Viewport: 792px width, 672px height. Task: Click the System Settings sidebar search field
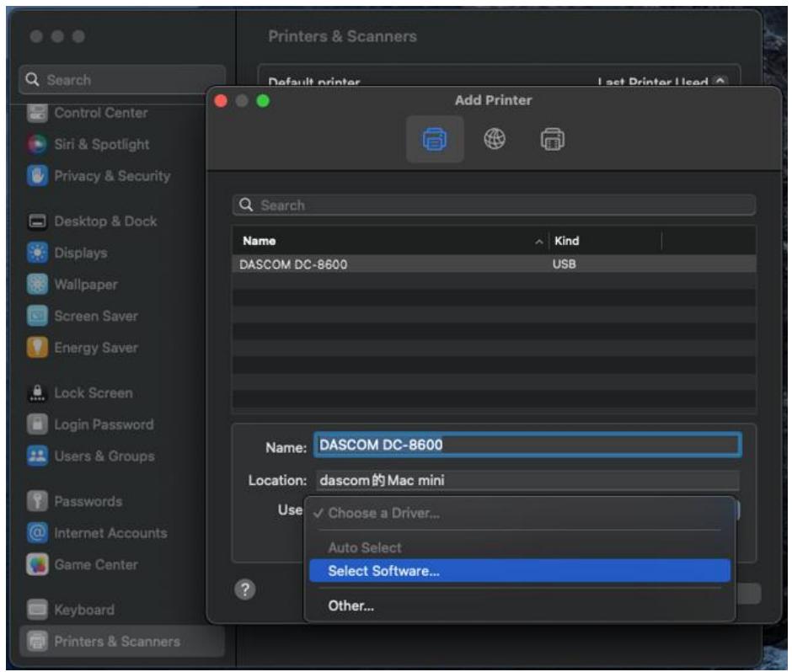(x=122, y=79)
